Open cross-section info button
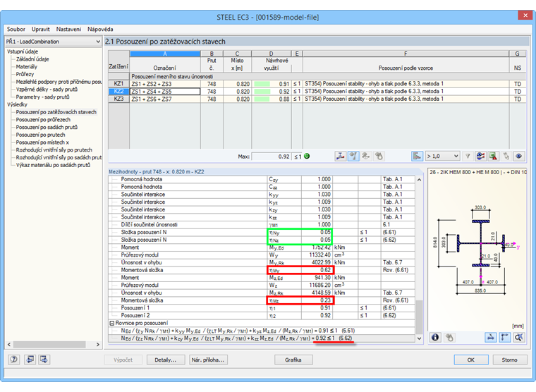 click(435, 337)
